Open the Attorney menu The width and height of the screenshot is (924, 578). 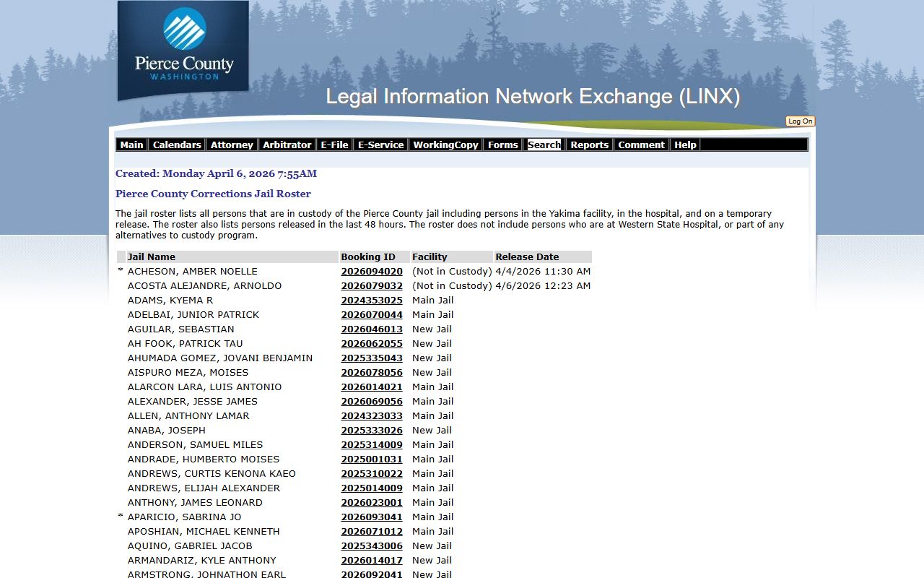pyautogui.click(x=232, y=144)
